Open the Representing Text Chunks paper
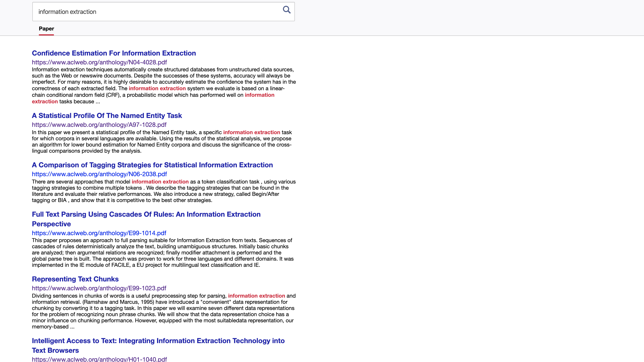This screenshot has width=644, height=362. point(75,279)
